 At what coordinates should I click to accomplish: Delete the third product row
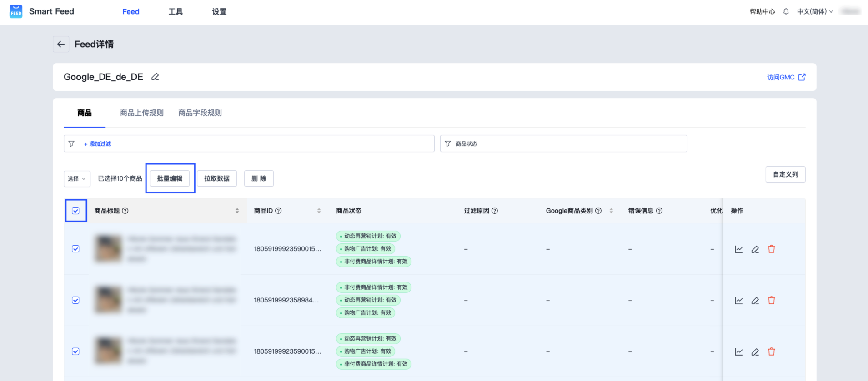[771, 351]
